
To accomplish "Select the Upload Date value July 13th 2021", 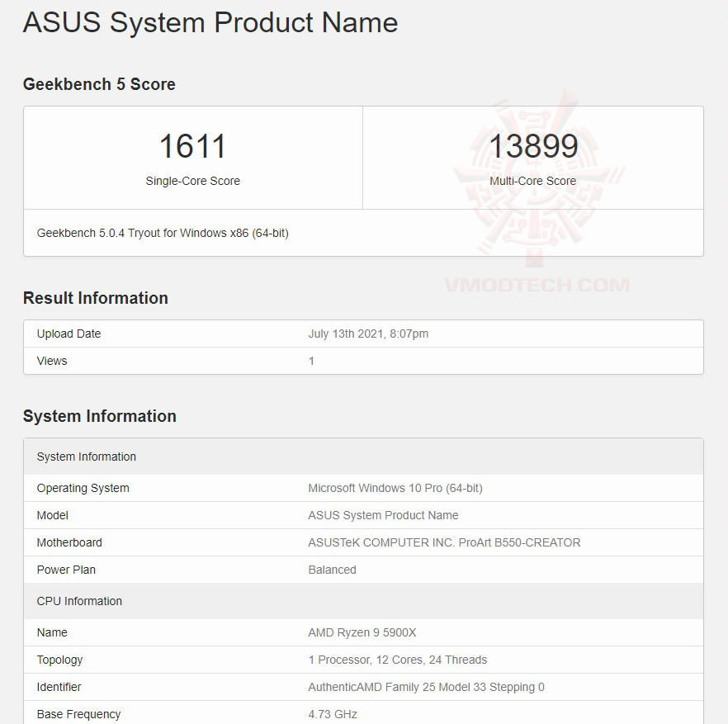I will tap(366, 334).
